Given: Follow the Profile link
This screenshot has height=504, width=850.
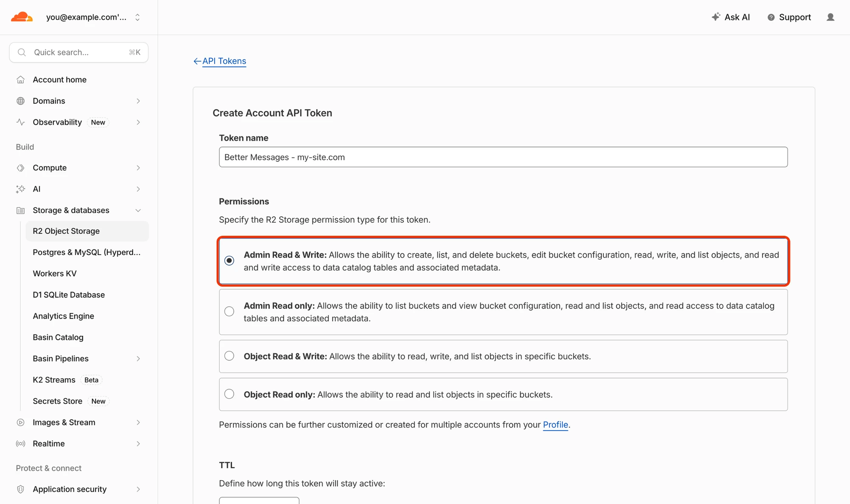Looking at the screenshot, I should tap(555, 425).
